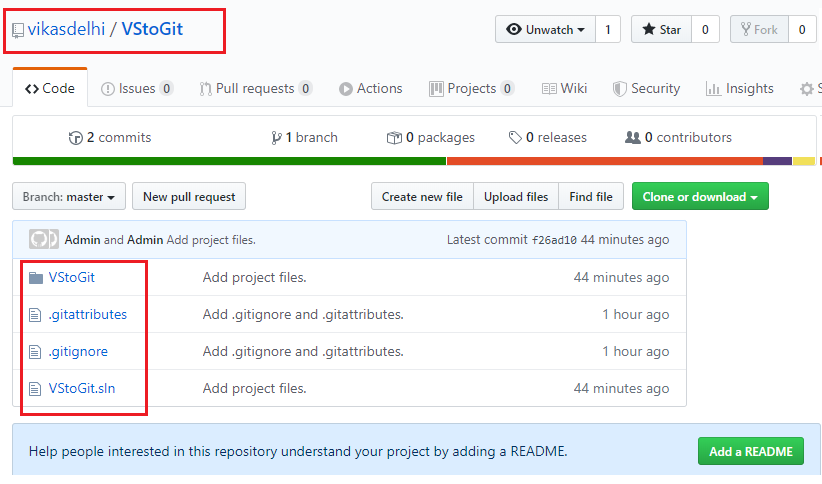Open commit hash f26ad10
Screen dimensions: 822x484
click(554, 240)
